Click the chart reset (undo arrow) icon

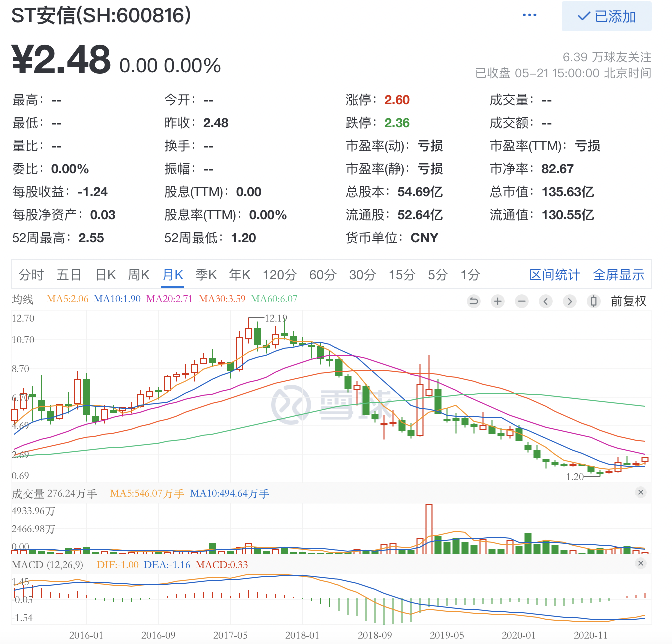click(x=473, y=301)
